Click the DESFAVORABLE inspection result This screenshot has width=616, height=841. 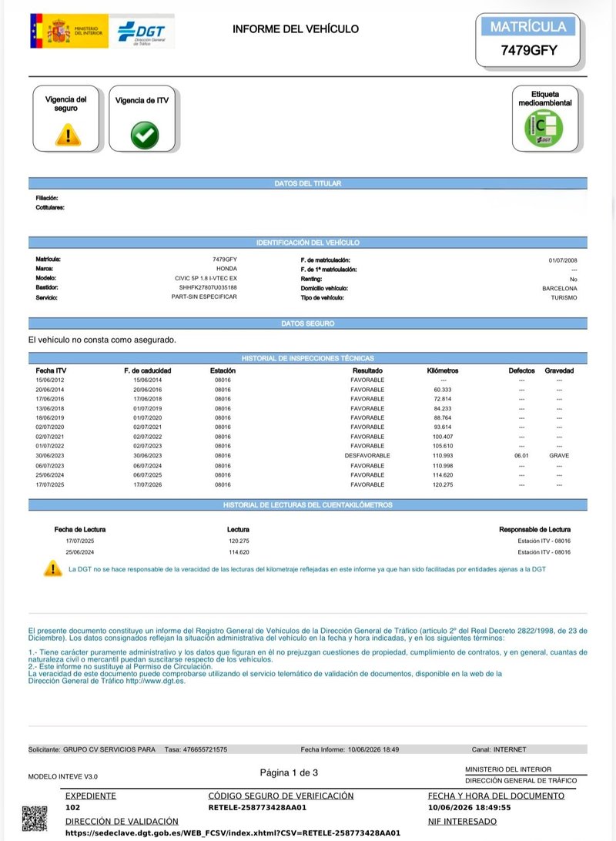pyautogui.click(x=367, y=455)
